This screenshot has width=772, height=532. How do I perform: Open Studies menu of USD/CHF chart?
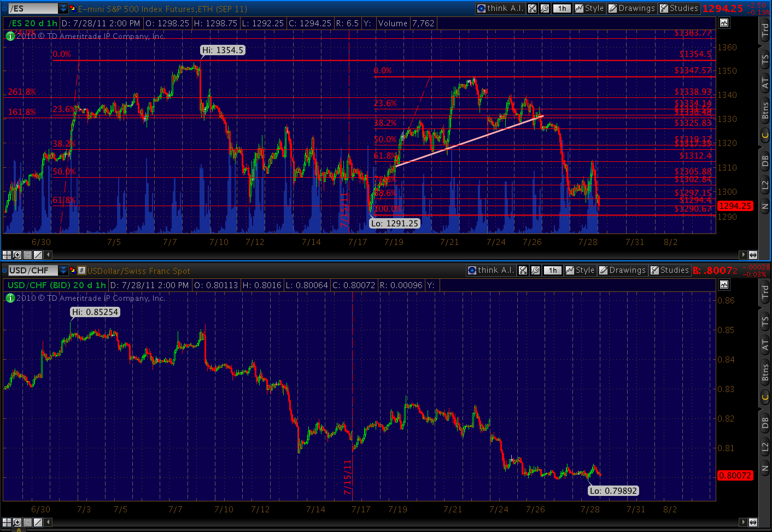pos(669,270)
